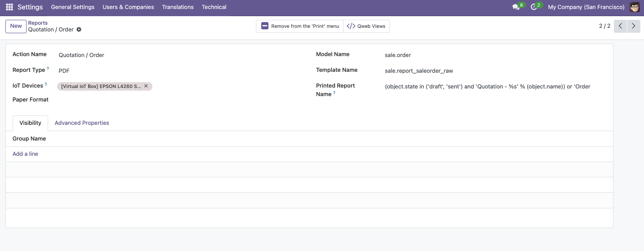The height and width of the screenshot is (251, 644).
Task: Open the Model Name sale.order field
Action: pos(496,55)
